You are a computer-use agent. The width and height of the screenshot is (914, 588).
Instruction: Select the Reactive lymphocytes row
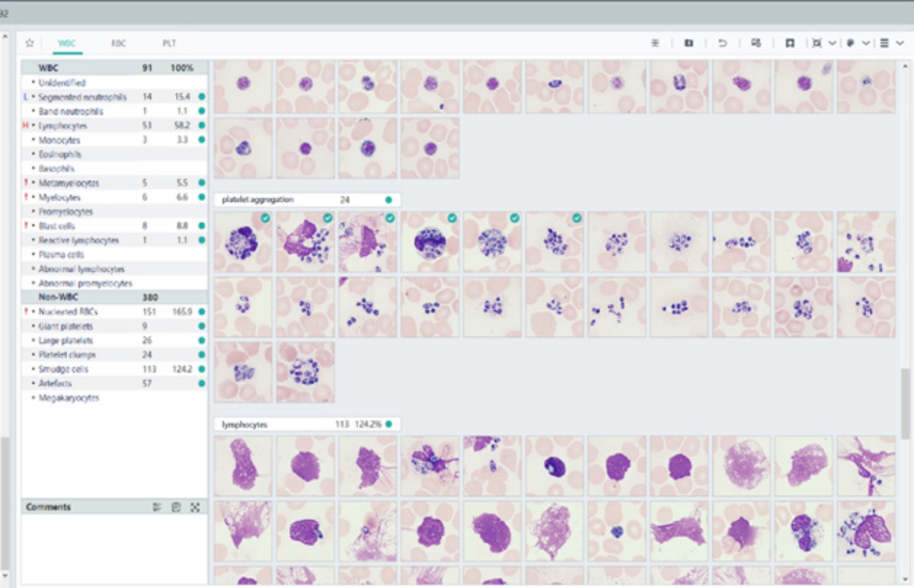coord(114,240)
